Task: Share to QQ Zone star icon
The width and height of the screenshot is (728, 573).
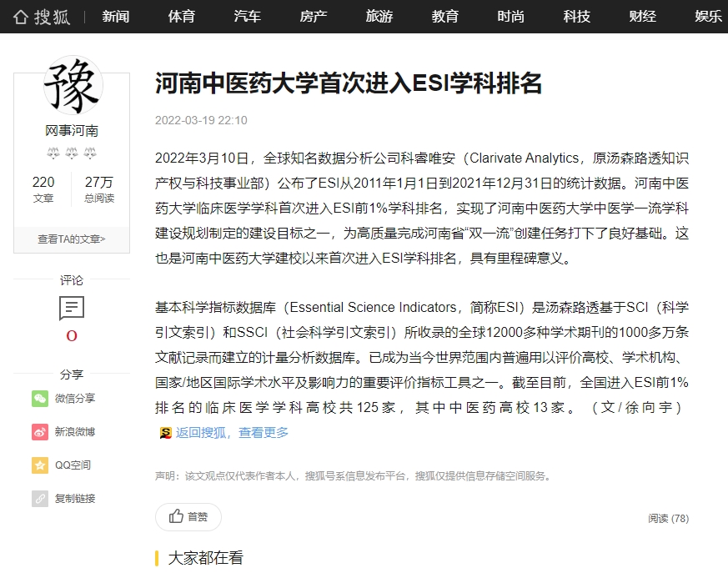Action: pos(40,465)
